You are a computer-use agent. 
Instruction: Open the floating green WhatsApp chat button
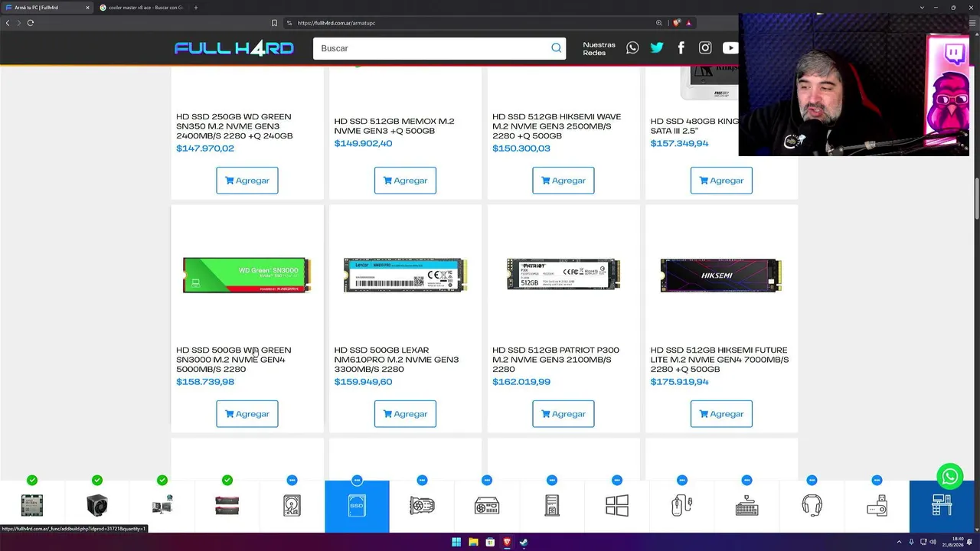click(x=950, y=476)
